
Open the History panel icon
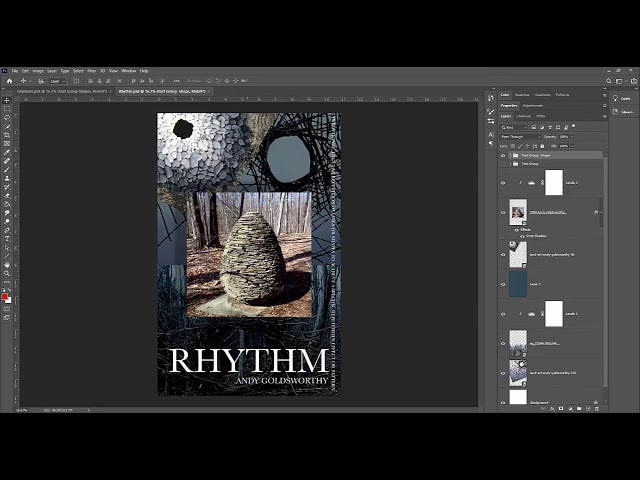[x=491, y=98]
